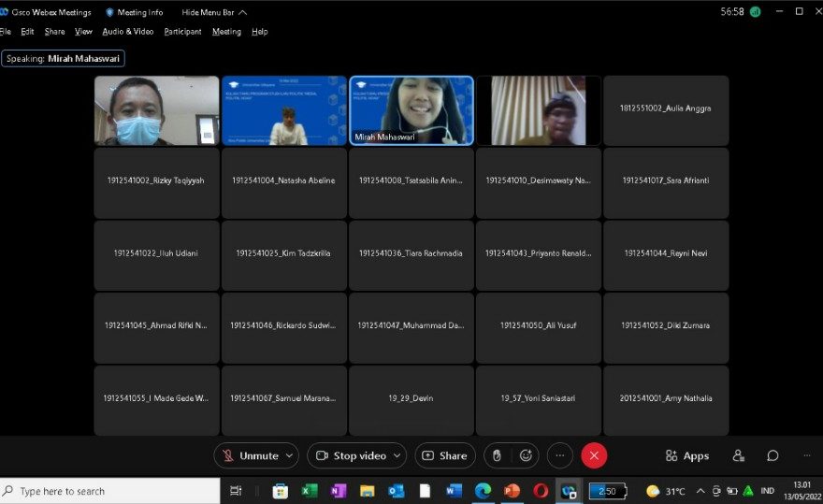This screenshot has height=504, width=823.
Task: Open the Chat panel icon
Action: [772, 455]
